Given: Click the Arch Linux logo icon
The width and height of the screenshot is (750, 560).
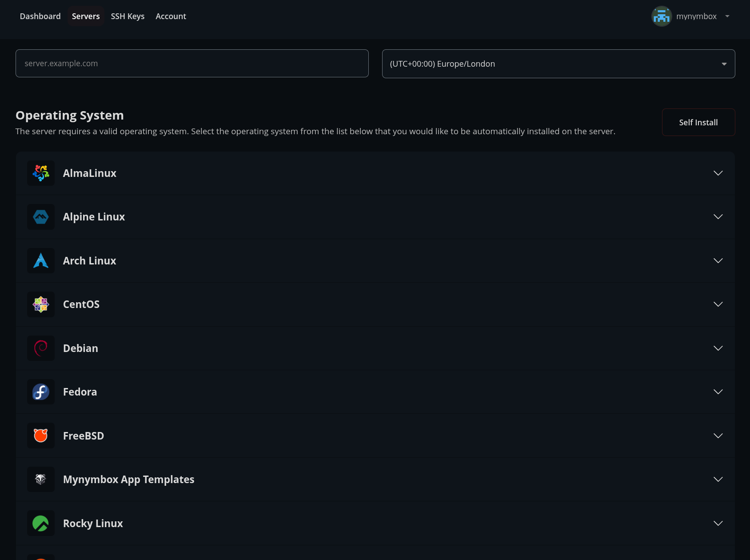Looking at the screenshot, I should point(41,260).
